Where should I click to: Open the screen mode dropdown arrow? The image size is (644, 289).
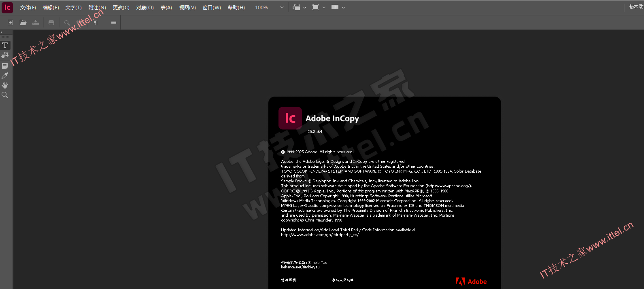tap(324, 7)
